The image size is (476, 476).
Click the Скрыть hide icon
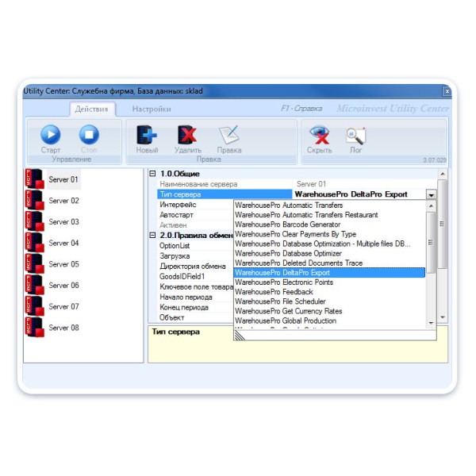coord(319,135)
